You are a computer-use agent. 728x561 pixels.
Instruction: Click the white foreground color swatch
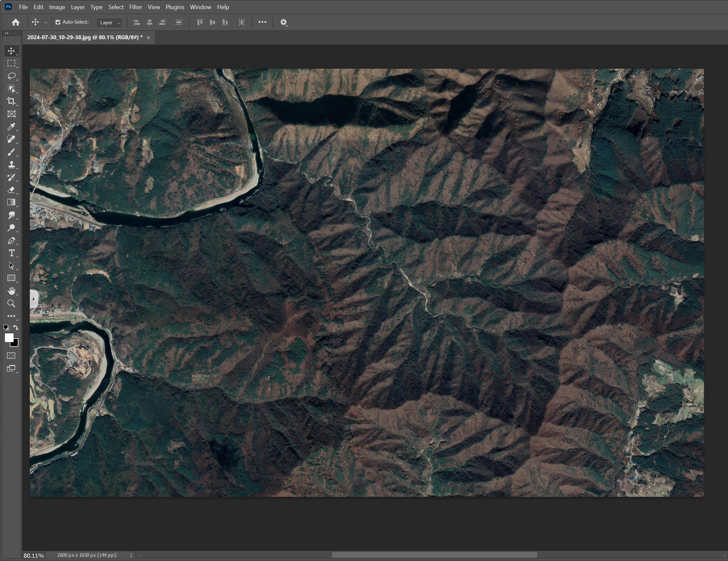click(x=9, y=338)
